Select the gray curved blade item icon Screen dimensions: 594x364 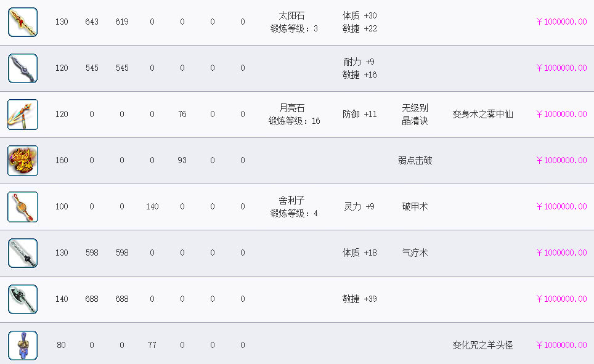(23, 68)
